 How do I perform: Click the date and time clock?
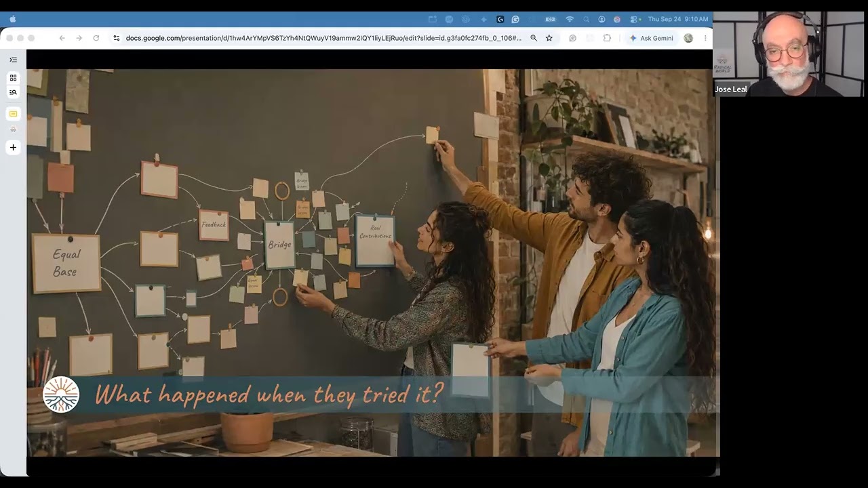coord(678,19)
